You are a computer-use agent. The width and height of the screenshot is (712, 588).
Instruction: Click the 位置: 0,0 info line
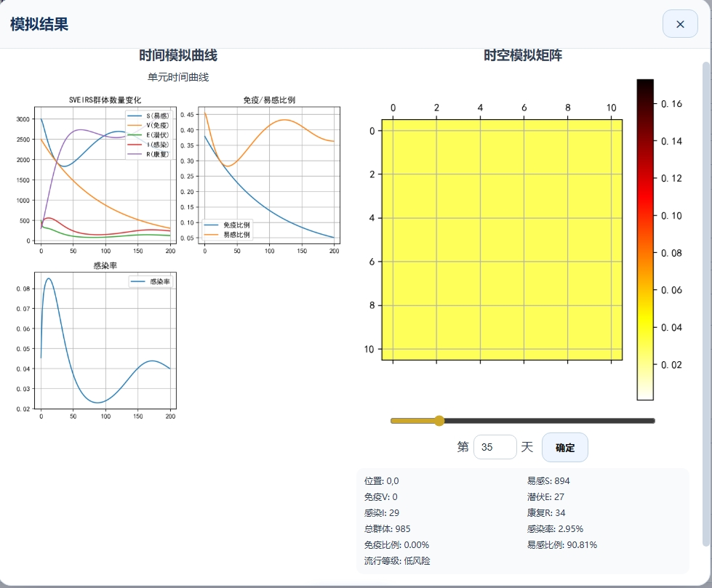point(382,481)
